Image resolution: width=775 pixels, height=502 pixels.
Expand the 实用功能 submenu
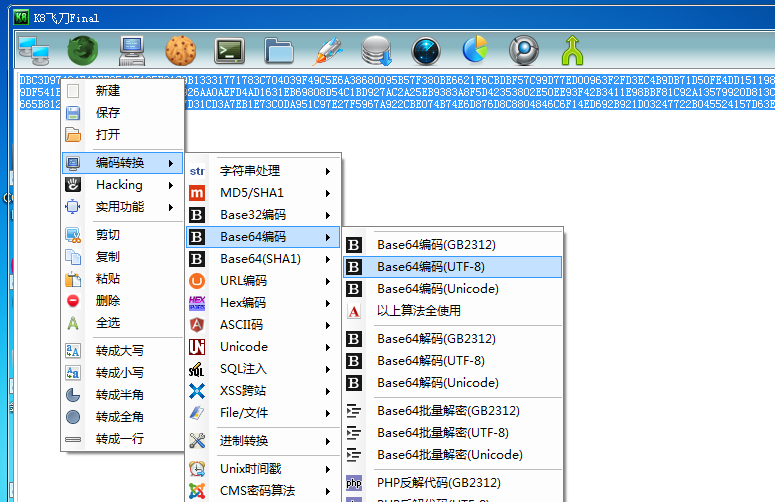tap(120, 207)
